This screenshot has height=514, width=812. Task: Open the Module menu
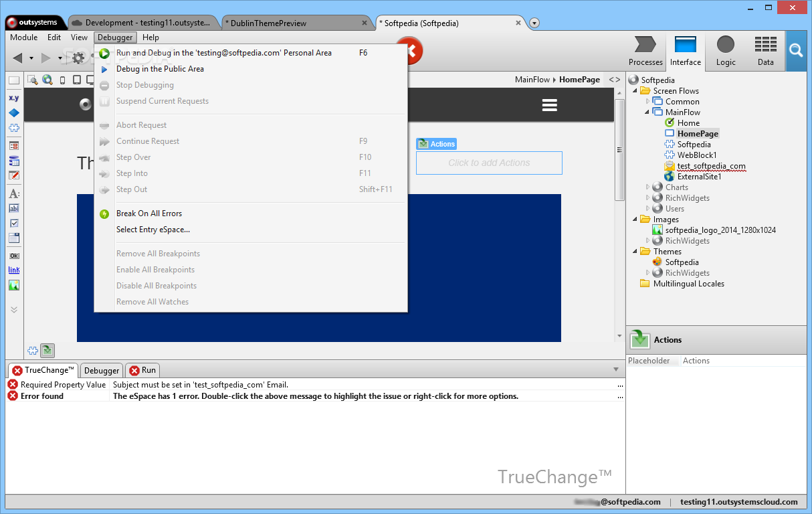point(23,37)
